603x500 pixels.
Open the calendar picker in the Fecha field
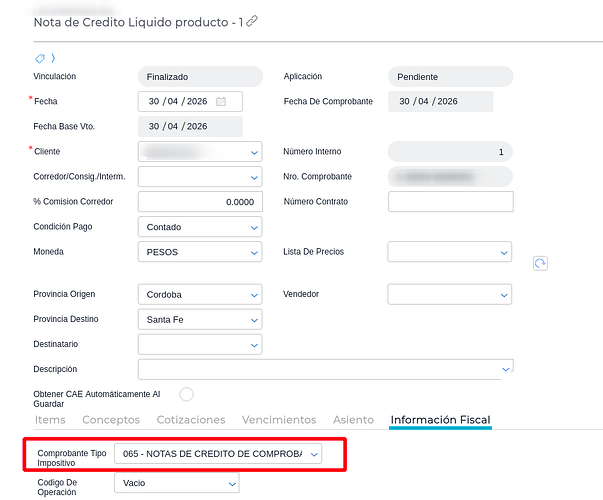[x=221, y=102]
